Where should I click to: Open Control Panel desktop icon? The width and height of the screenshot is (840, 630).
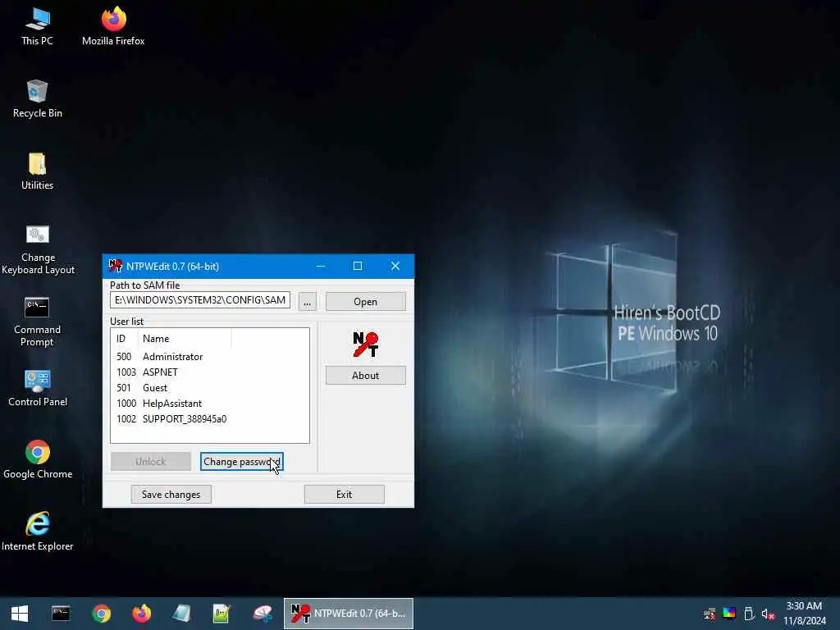click(x=38, y=388)
